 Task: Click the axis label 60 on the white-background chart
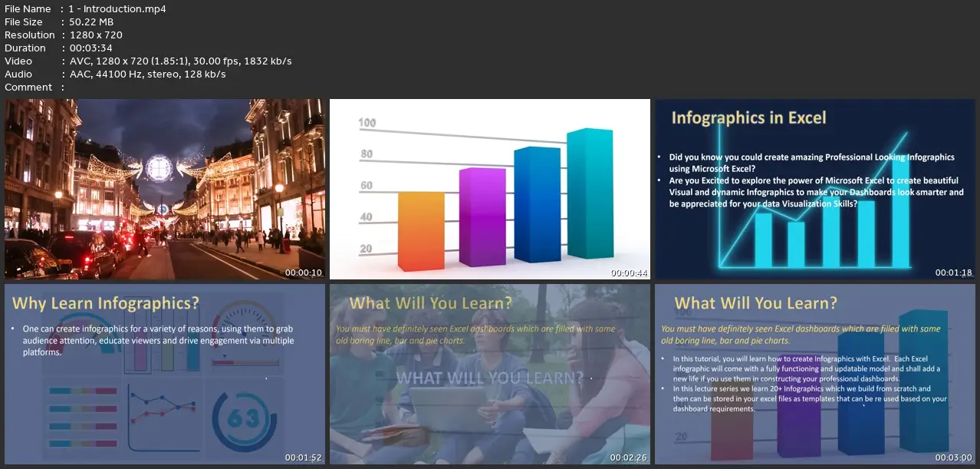click(366, 186)
